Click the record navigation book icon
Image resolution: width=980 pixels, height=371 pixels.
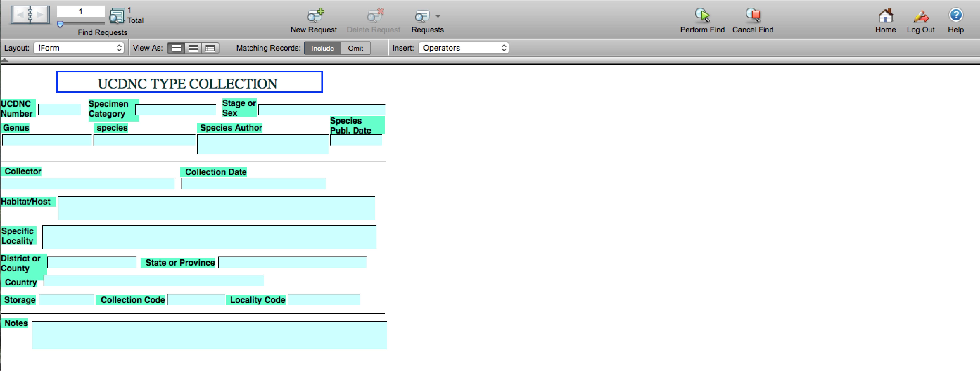30,15
